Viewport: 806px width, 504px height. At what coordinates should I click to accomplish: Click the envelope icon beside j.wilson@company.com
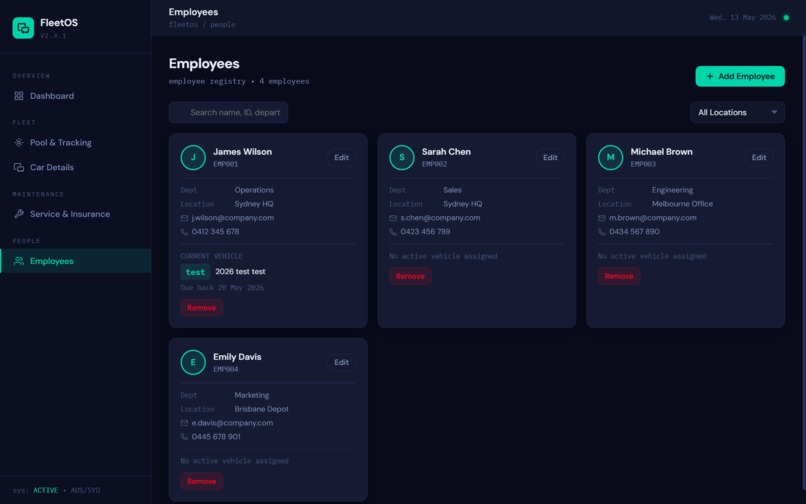184,218
